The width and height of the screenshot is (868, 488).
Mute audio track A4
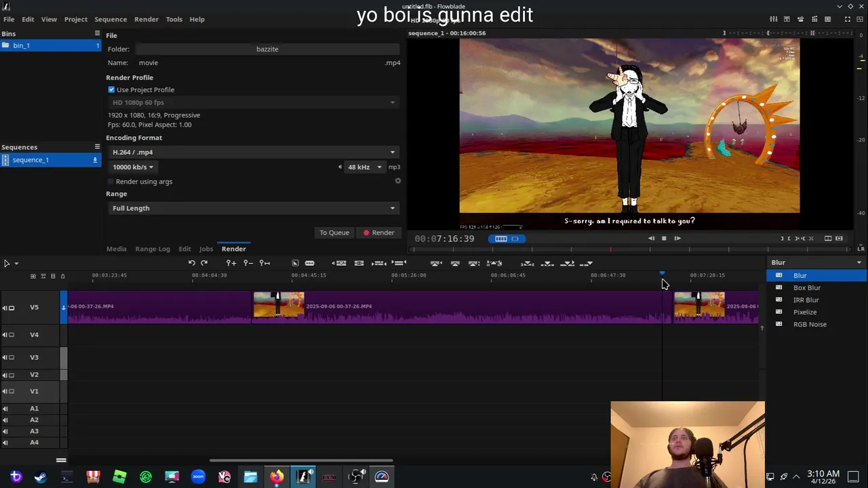click(x=5, y=443)
